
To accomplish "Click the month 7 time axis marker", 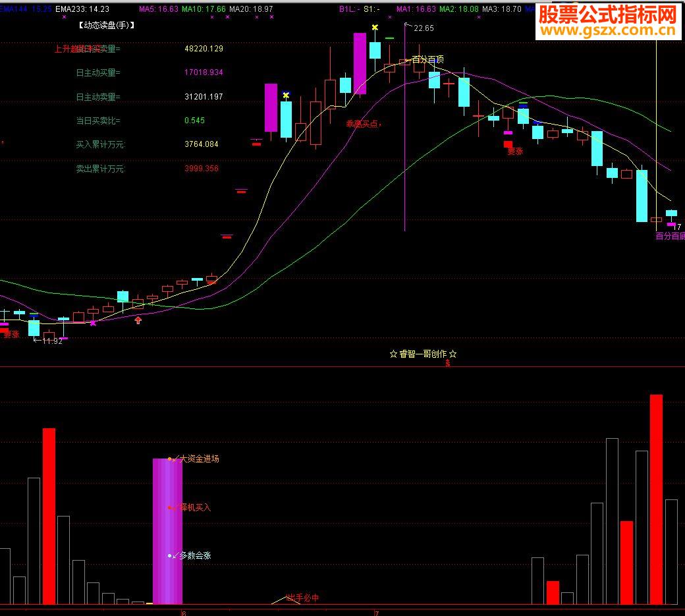I will point(377,613).
